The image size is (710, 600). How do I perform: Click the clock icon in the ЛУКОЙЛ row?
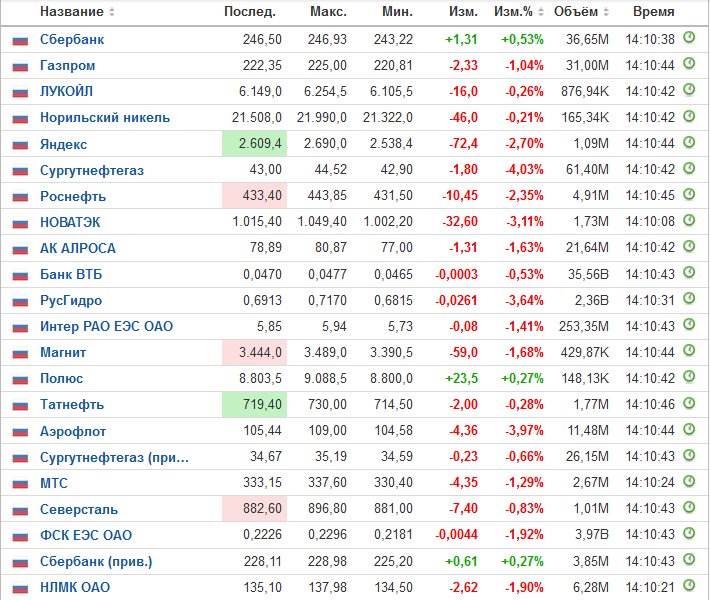689,89
